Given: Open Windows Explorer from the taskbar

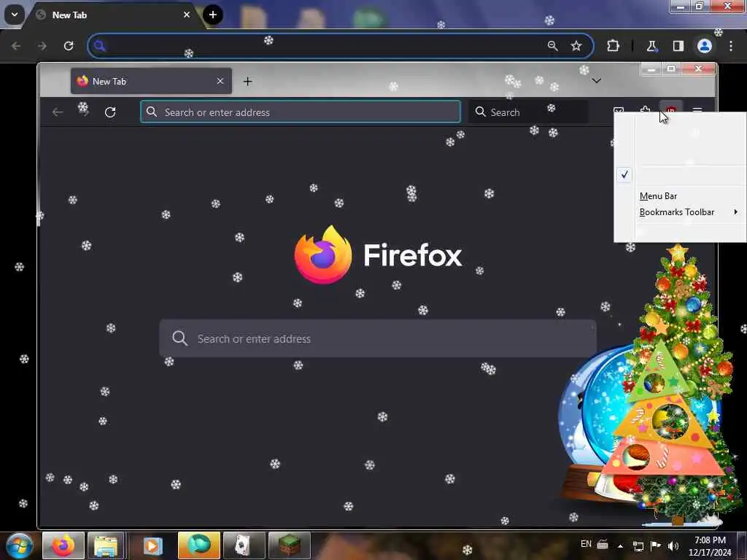Looking at the screenshot, I should [x=106, y=545].
